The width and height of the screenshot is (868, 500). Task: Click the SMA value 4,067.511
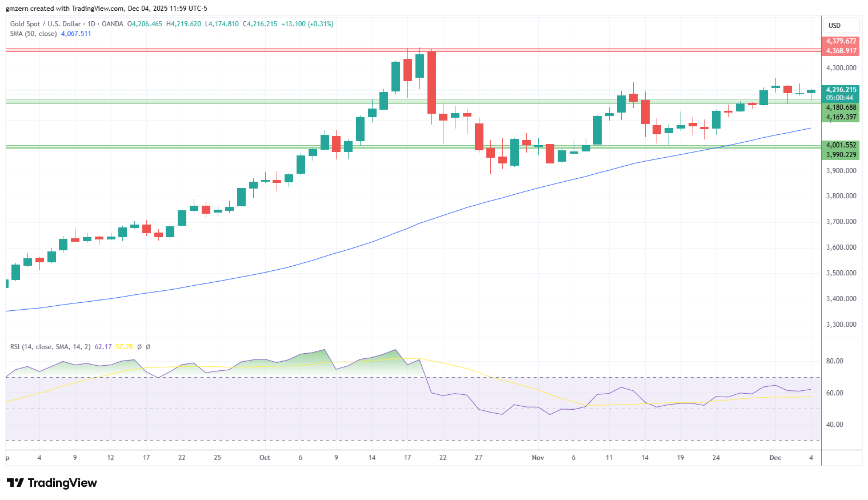(76, 34)
